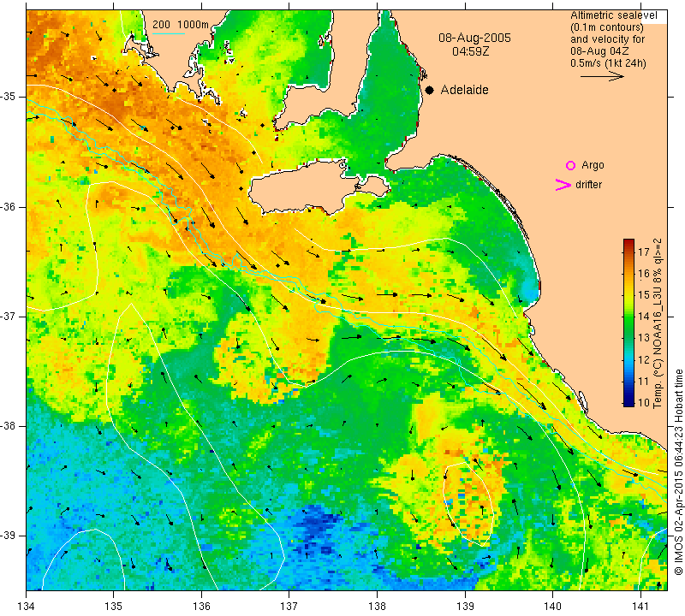Click the 16 label on temperature scale
Viewport: 685px width, 616px height.
coord(644,273)
